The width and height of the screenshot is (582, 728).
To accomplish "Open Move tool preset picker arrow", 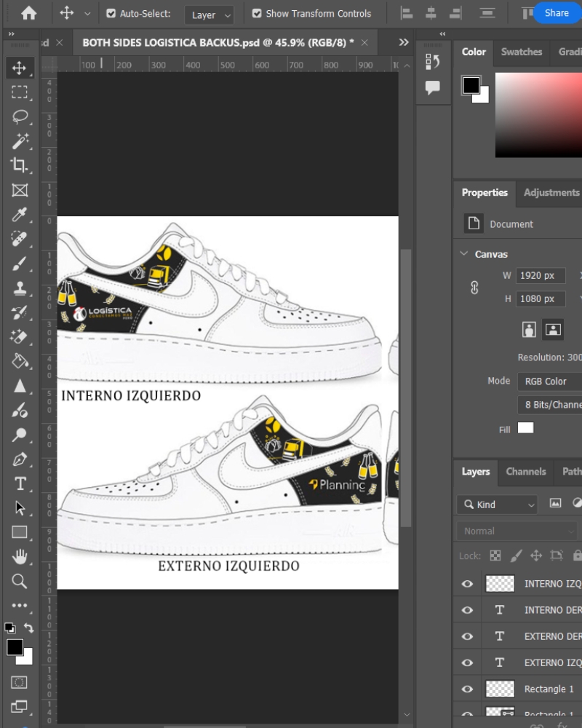I will pos(87,14).
